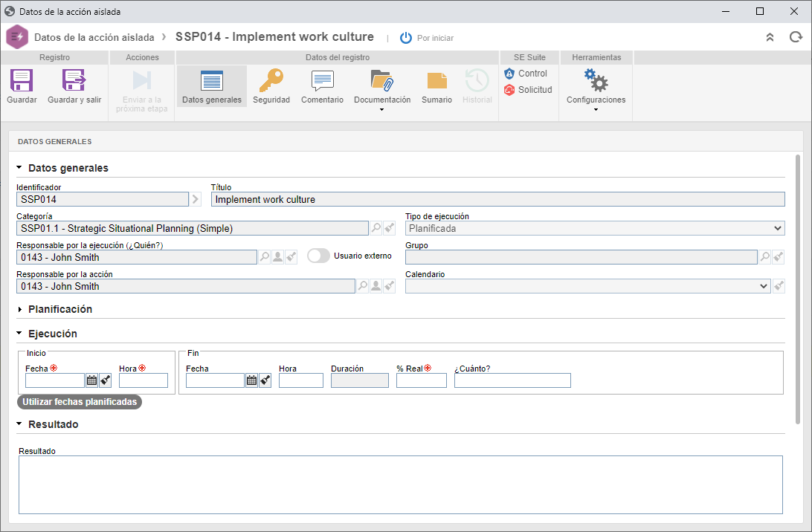
Task: Click the Solicitud icon
Action: (x=509, y=89)
